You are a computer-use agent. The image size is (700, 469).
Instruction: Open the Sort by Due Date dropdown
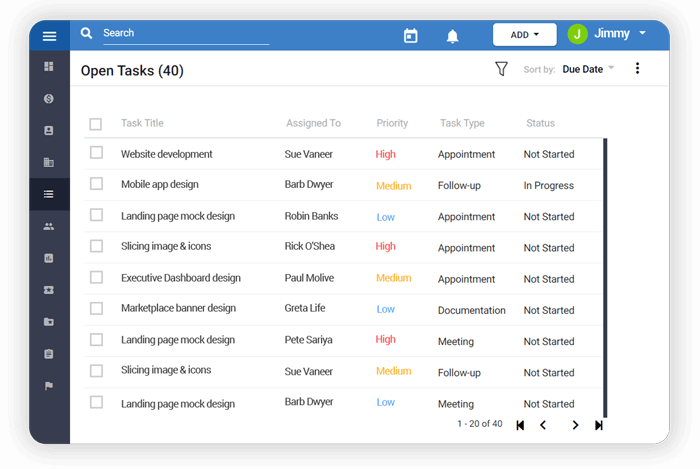point(588,69)
